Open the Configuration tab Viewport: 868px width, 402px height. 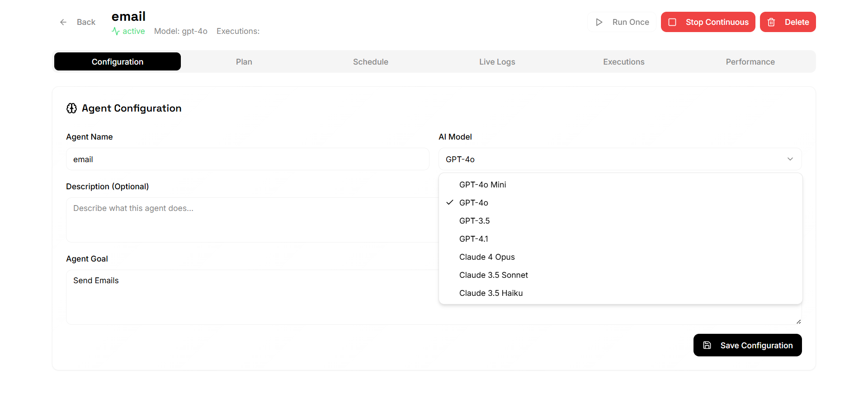pos(118,61)
